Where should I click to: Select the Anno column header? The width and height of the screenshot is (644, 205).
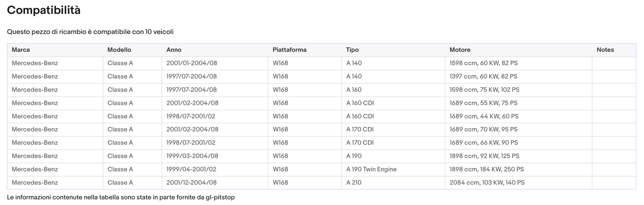[174, 50]
